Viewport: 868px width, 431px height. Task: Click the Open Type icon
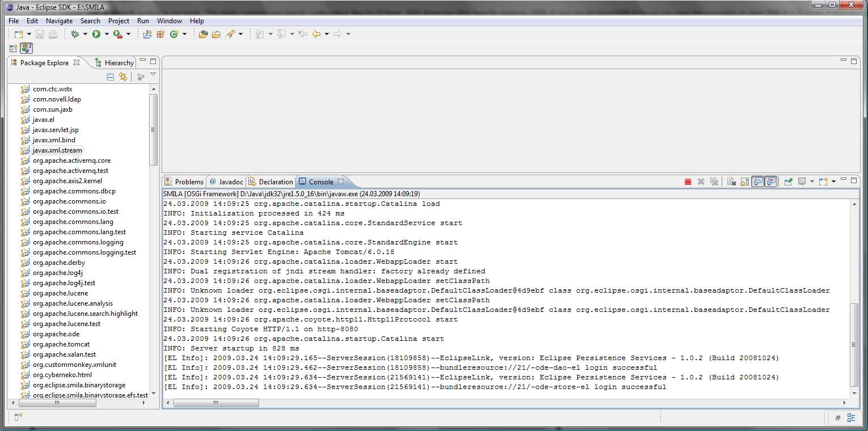(x=203, y=35)
